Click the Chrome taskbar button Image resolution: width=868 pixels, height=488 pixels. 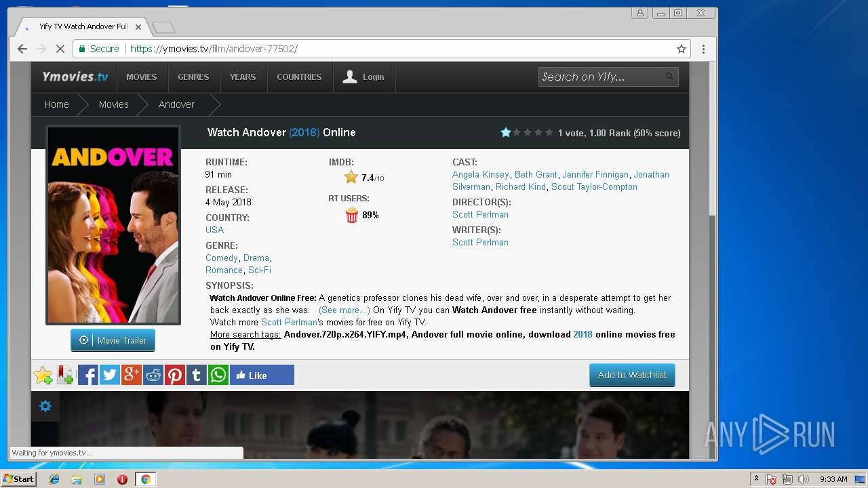145,479
